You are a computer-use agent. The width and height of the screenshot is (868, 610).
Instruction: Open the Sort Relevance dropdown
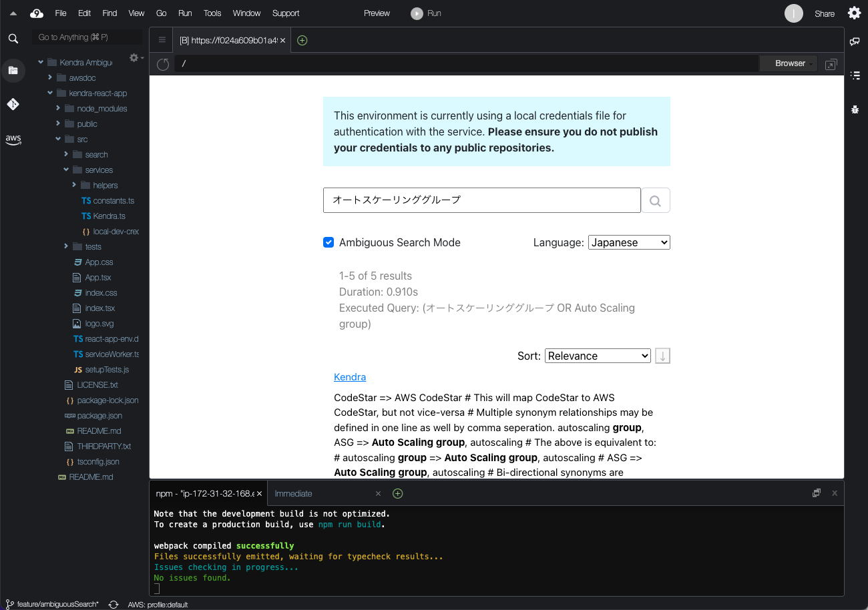(598, 356)
